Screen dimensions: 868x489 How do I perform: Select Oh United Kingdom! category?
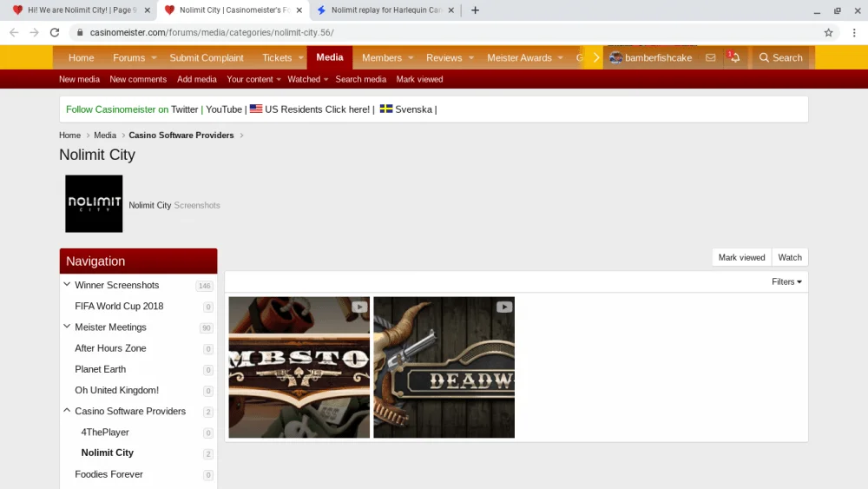pos(117,391)
